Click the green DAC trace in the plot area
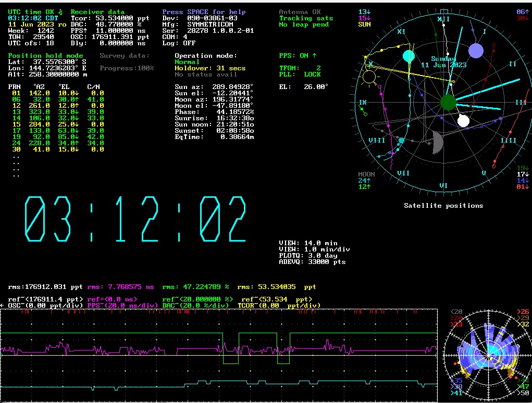Screen dimensions: 532x403 click(219, 348)
